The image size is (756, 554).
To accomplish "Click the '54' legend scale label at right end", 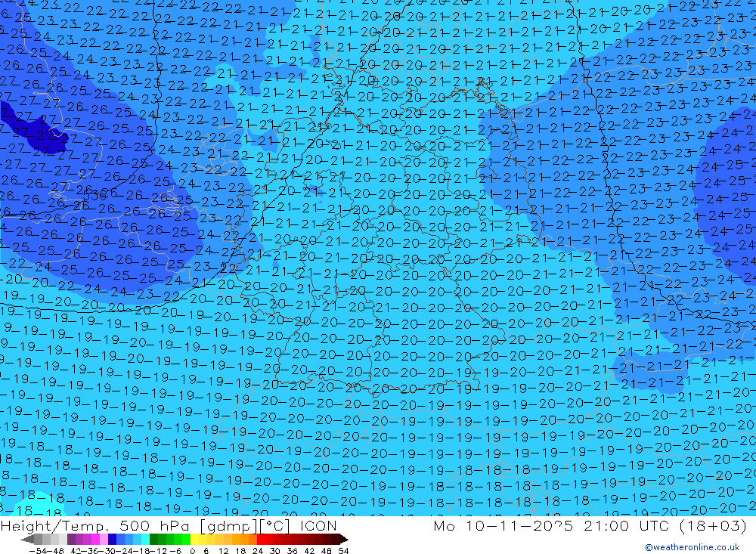I will pos(343,550).
